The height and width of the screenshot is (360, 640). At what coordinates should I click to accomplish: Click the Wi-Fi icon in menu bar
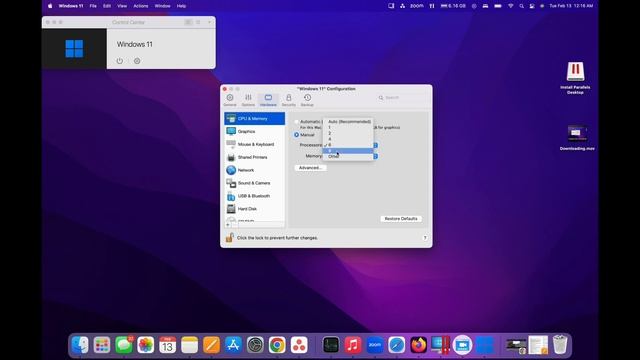click(x=510, y=6)
